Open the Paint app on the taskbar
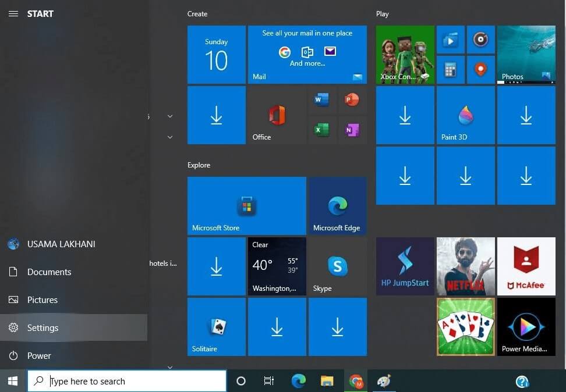Viewport: 566px width, 392px height. 384,381
